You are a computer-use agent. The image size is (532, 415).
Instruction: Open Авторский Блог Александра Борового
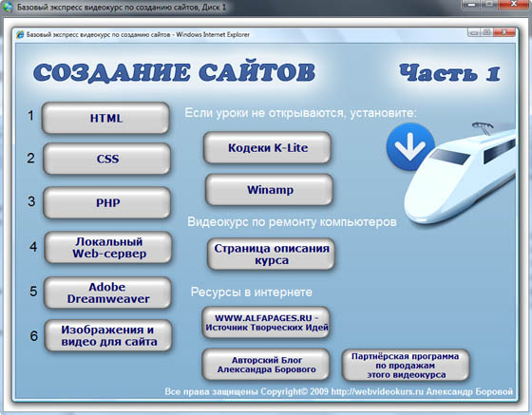[266, 365]
